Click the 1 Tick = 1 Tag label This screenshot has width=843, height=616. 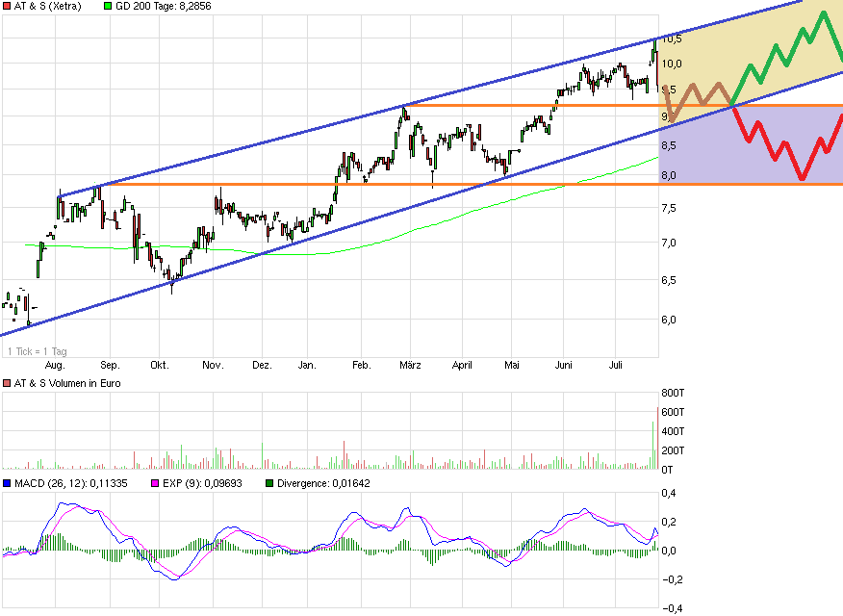click(37, 351)
